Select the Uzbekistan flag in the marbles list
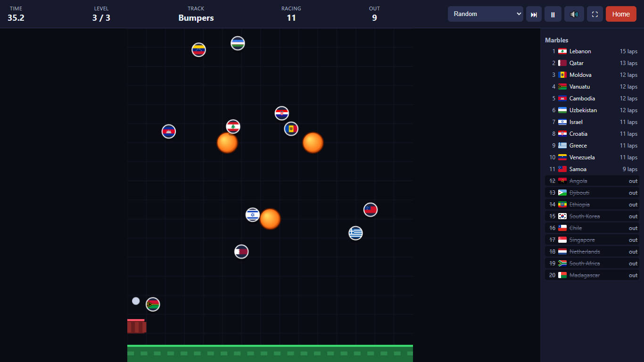Viewport: 644px width, 362px height. [x=562, y=110]
